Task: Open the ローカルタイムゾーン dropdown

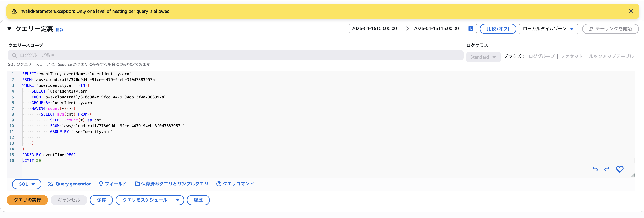Action: tap(548, 29)
